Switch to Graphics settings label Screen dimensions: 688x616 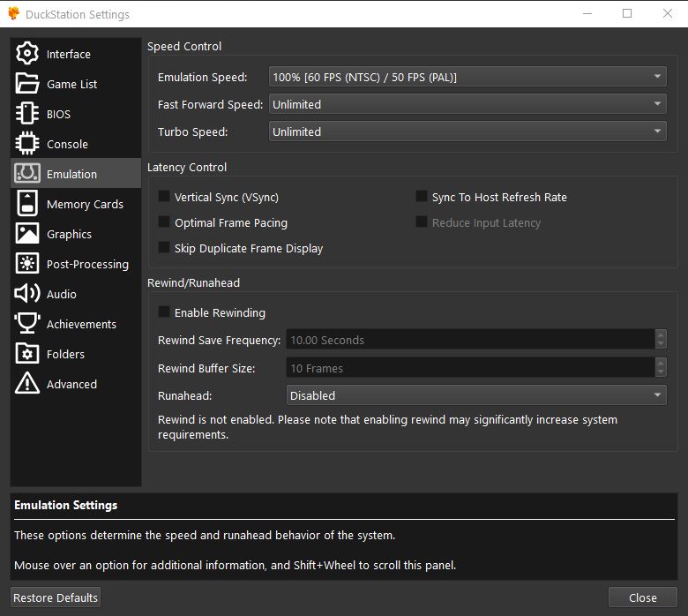69,235
